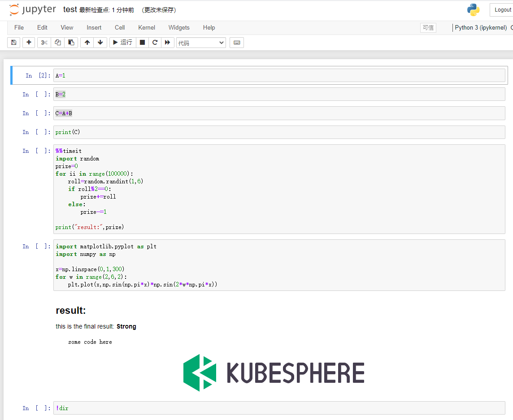The image size is (513, 420).
Task: Open the command palette keyboard icon
Action: click(x=237, y=43)
